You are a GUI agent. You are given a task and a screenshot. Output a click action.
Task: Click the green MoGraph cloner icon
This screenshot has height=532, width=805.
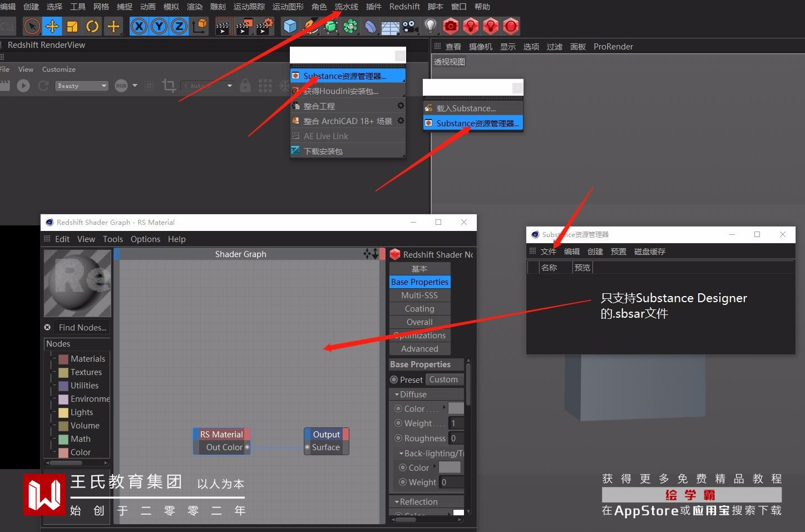click(x=350, y=26)
